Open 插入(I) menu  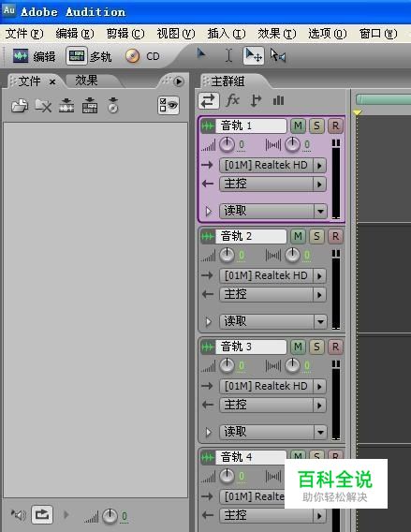tap(227, 34)
